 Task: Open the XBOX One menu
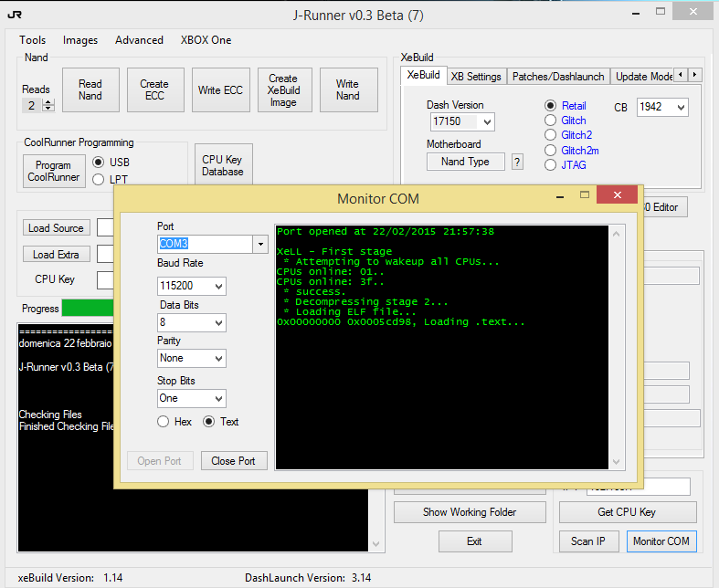click(206, 40)
